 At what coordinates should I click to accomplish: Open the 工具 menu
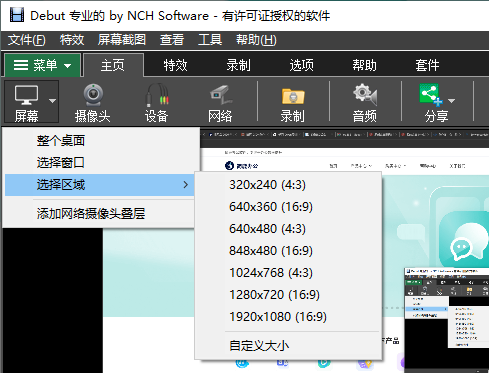pos(210,40)
